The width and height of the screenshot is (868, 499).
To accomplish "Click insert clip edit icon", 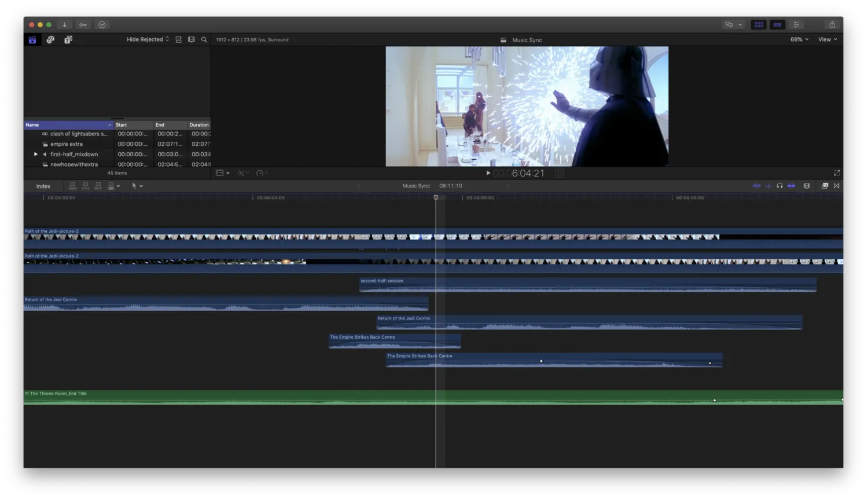I will 85,186.
